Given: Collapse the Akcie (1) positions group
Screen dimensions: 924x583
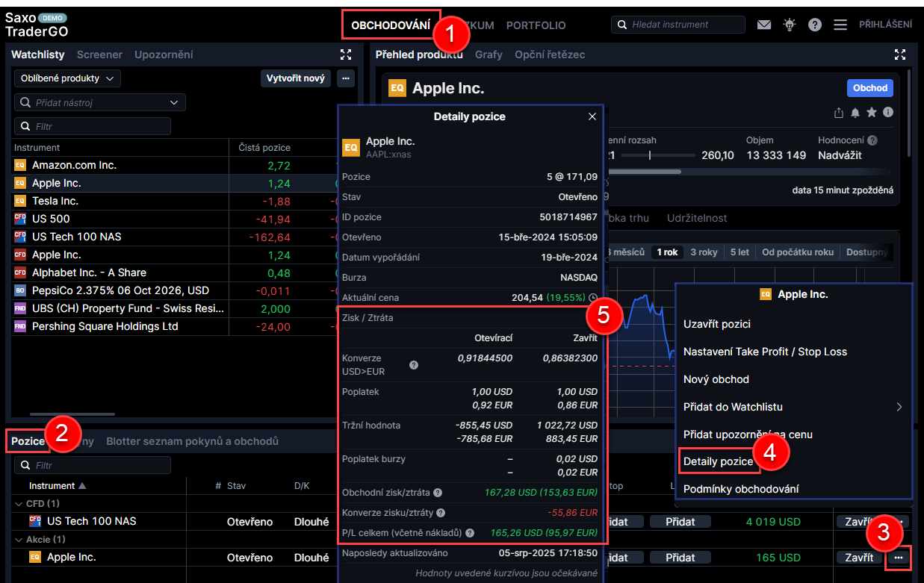Looking at the screenshot, I should click(19, 539).
